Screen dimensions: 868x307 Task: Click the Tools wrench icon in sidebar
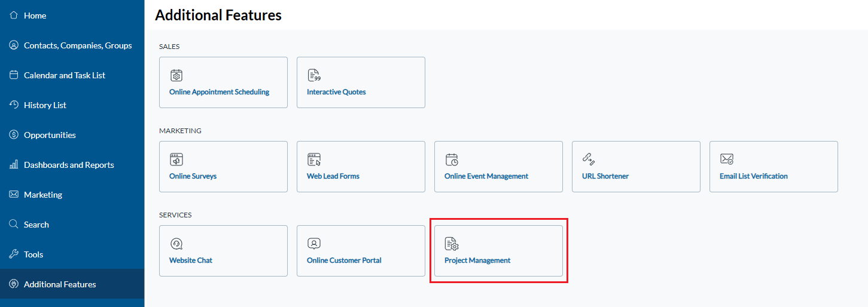[14, 254]
